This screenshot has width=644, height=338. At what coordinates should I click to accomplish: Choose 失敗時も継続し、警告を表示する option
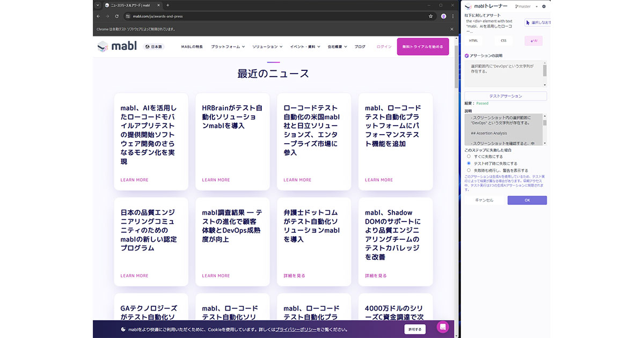pos(469,171)
